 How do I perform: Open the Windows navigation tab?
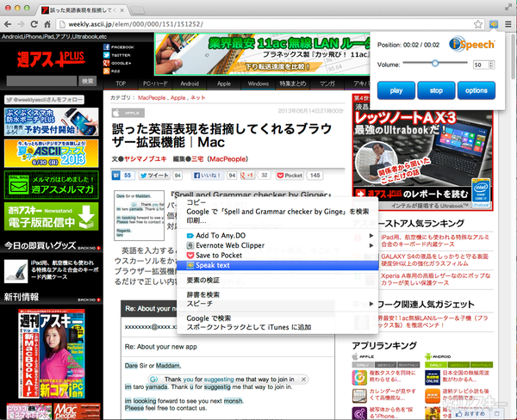pos(258,83)
